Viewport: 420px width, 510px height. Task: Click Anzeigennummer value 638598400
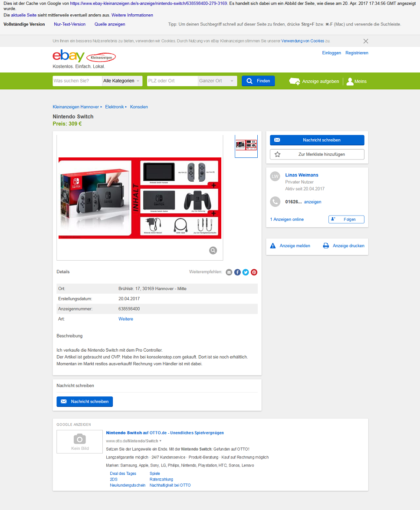pyautogui.click(x=129, y=309)
